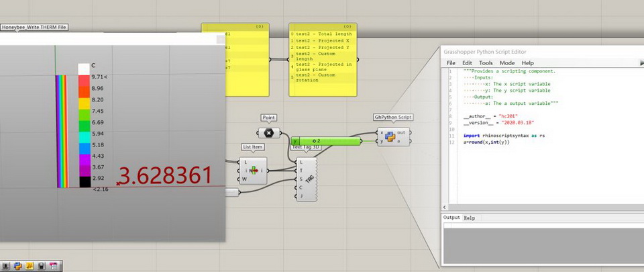
Task: Click the pink-and-teal icon in bottom toolbar
Action: pos(54,266)
